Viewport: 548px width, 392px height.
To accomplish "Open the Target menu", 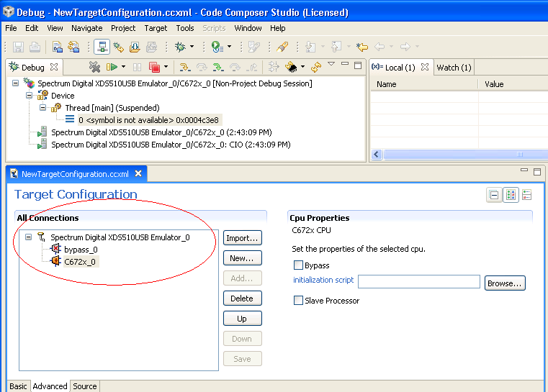I will click(x=156, y=28).
